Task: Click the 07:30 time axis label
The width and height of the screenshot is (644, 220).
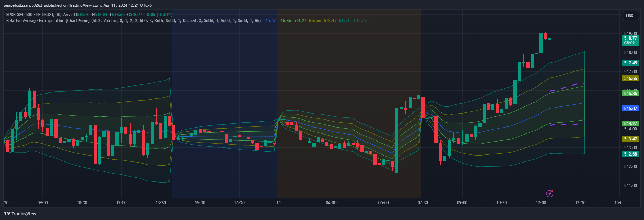Action: pyautogui.click(x=423, y=203)
